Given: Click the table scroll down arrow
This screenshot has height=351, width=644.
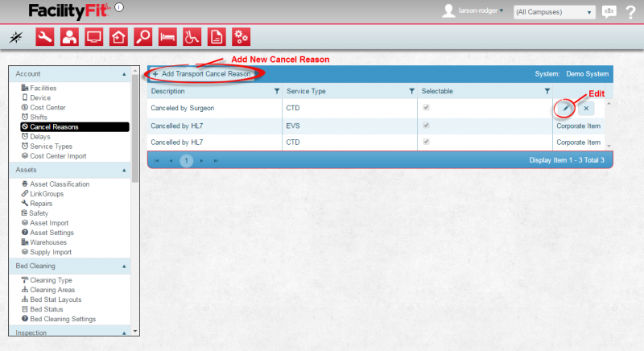Looking at the screenshot, I should (x=609, y=146).
